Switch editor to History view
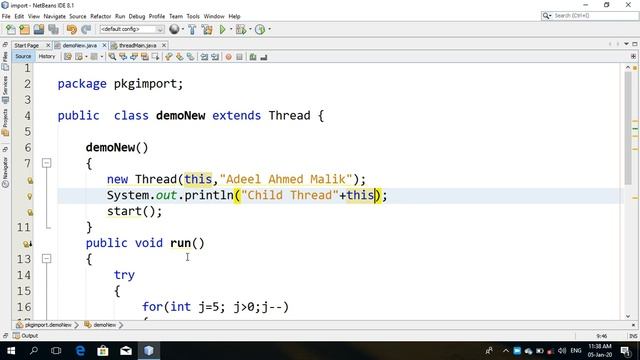The image size is (640, 360). click(47, 57)
